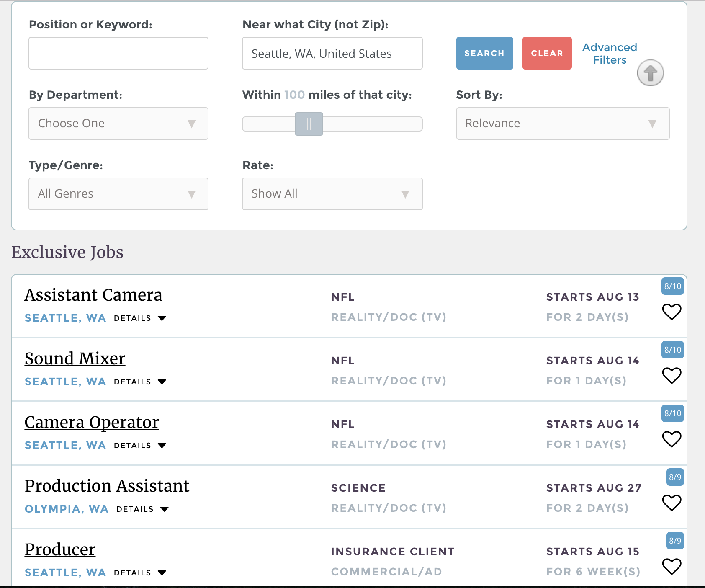The height and width of the screenshot is (588, 705).
Task: Click Starts Aug 13 text
Action: point(593,297)
